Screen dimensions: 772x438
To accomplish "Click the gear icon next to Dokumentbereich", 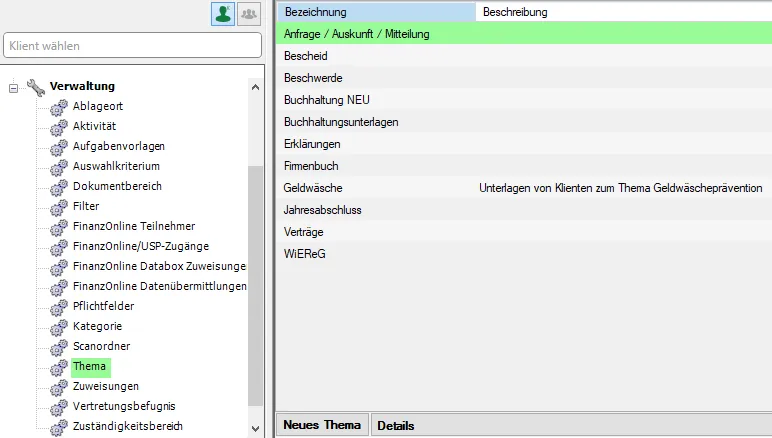I will [x=59, y=187].
